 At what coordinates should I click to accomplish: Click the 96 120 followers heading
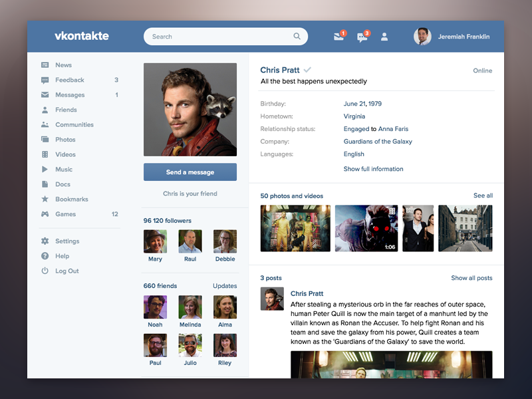click(x=168, y=221)
